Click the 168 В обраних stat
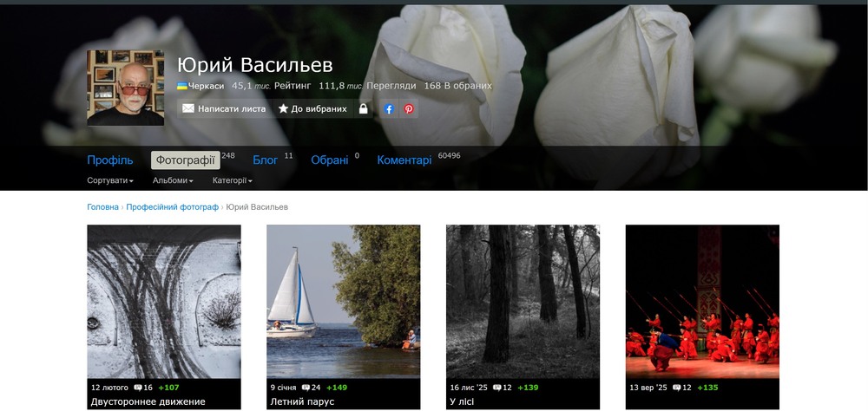868x411 pixels. click(x=457, y=87)
